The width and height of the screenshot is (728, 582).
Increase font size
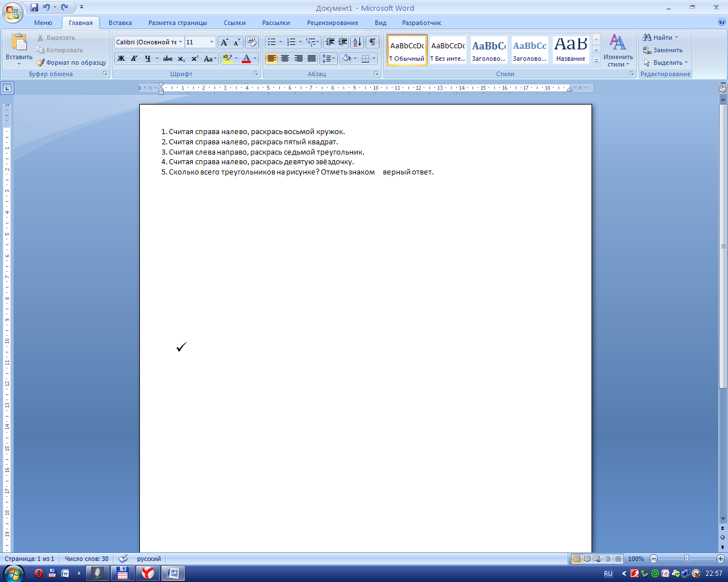224,43
